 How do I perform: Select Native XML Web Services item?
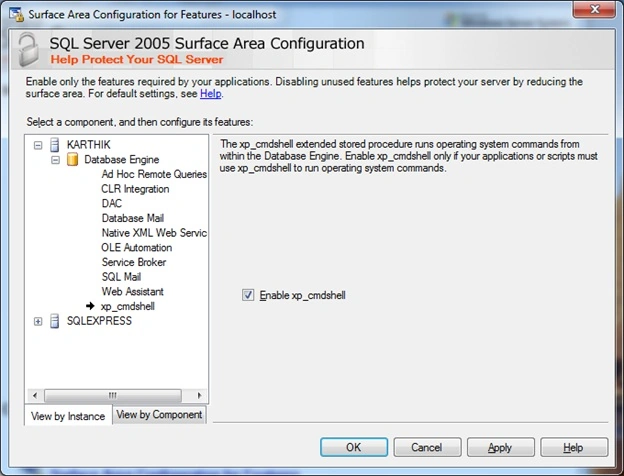pyautogui.click(x=154, y=233)
